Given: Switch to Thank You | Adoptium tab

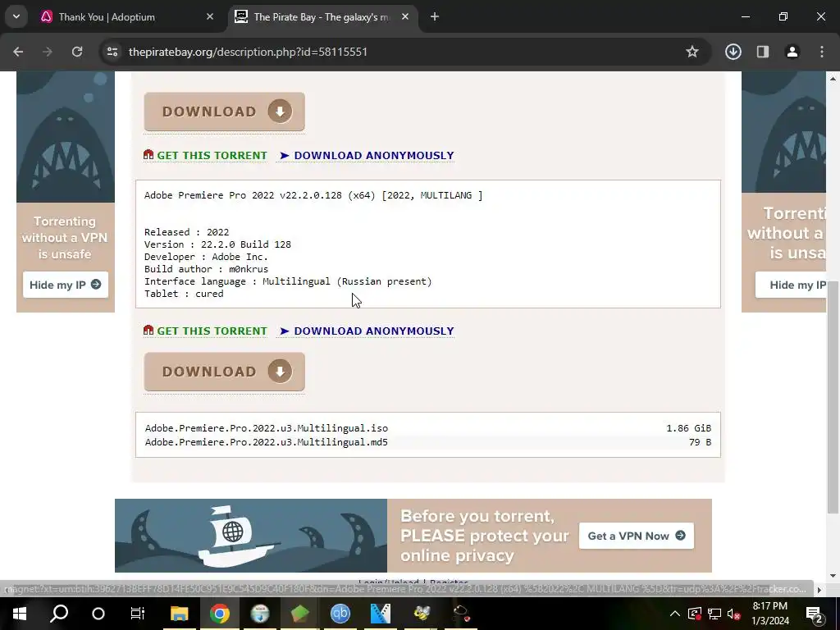Looking at the screenshot, I should pos(127,17).
